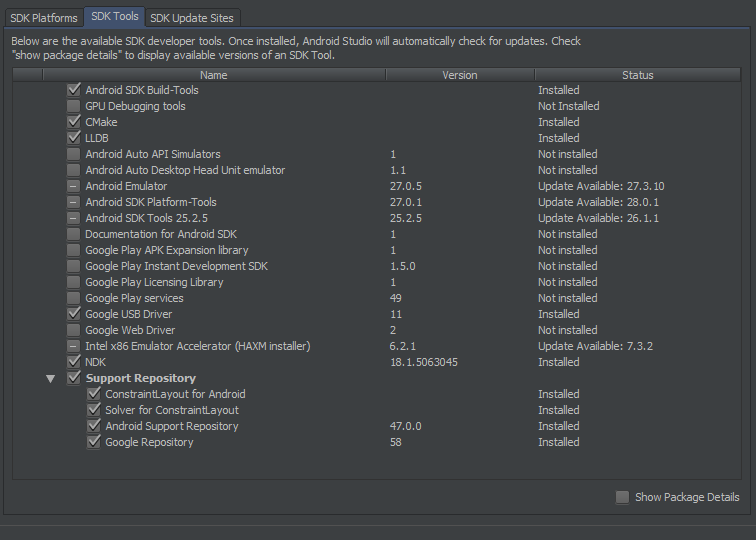Click 'Update Available: 27.3.10' status
The height and width of the screenshot is (540, 756).
(601, 186)
